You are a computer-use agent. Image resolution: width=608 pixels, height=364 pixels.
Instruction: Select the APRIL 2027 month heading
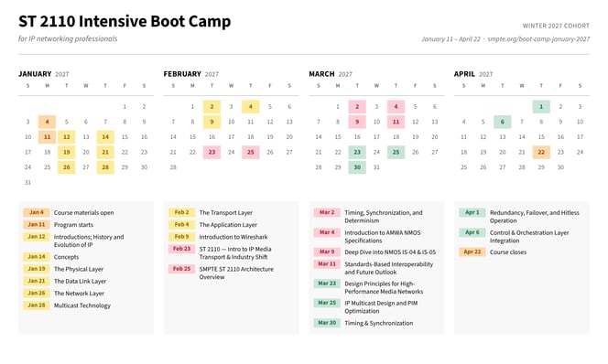473,74
